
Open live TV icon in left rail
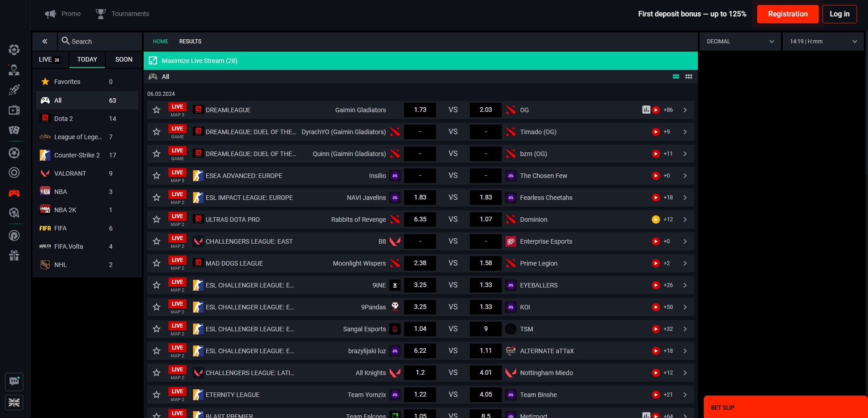coord(14,110)
